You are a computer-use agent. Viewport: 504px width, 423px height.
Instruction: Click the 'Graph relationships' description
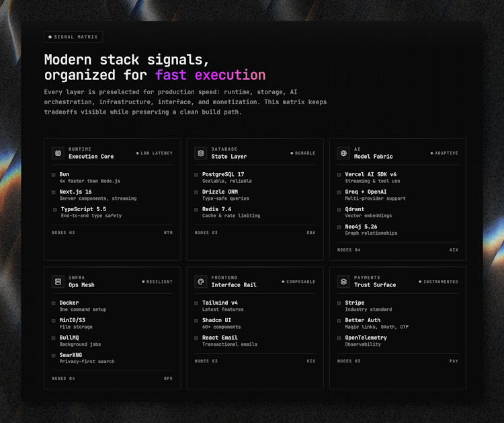click(x=371, y=233)
